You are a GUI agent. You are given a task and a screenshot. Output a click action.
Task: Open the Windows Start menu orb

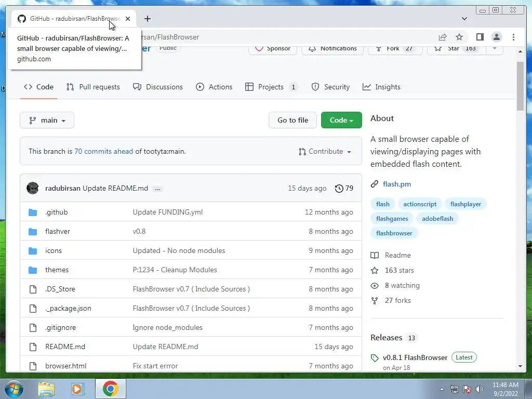point(14,389)
